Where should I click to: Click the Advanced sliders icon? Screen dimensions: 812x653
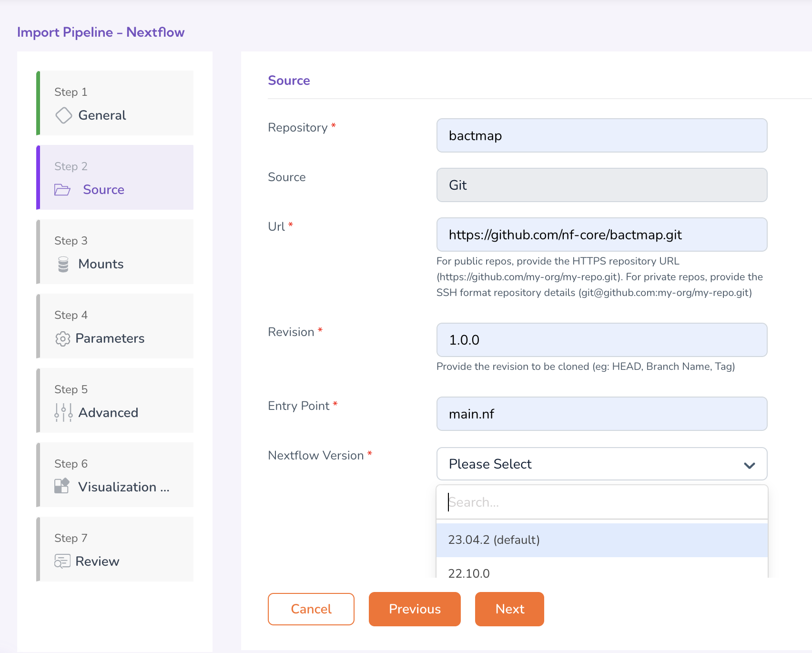click(x=63, y=413)
